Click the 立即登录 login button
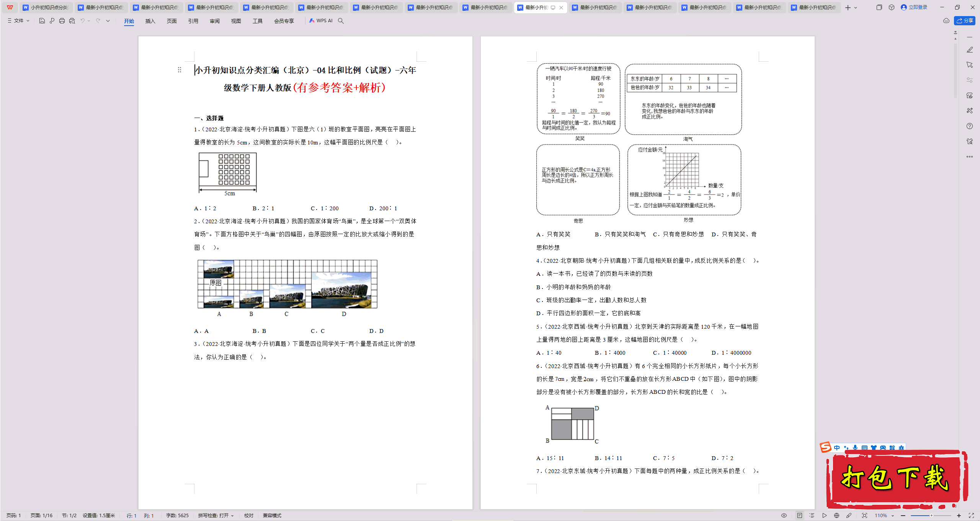 click(x=914, y=7)
